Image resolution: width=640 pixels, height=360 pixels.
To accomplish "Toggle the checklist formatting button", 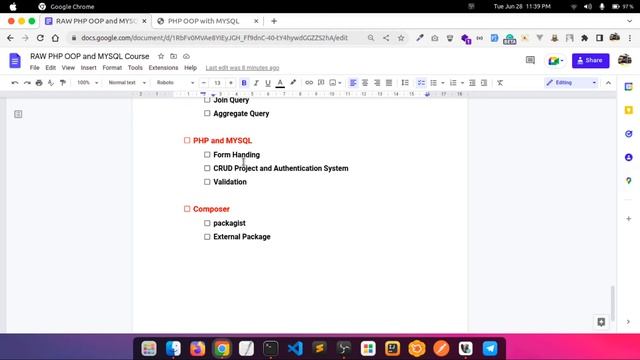I will (421, 83).
